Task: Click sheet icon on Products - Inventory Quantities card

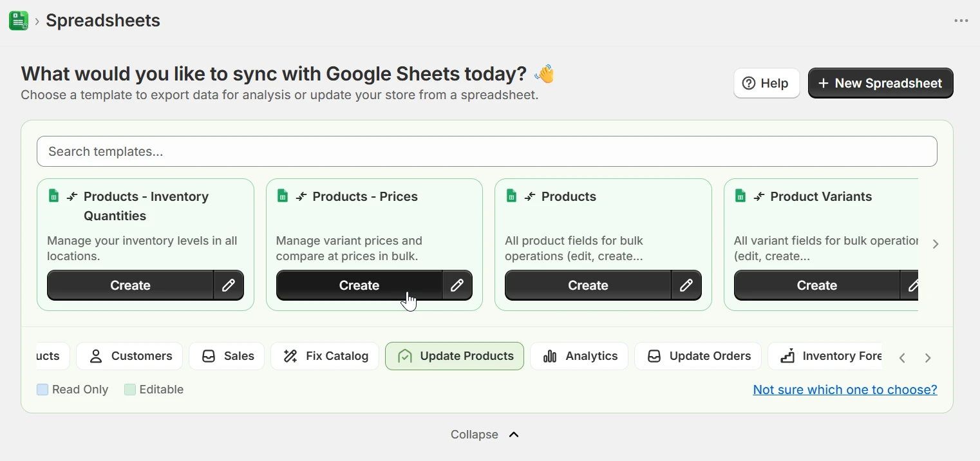Action: point(54,196)
